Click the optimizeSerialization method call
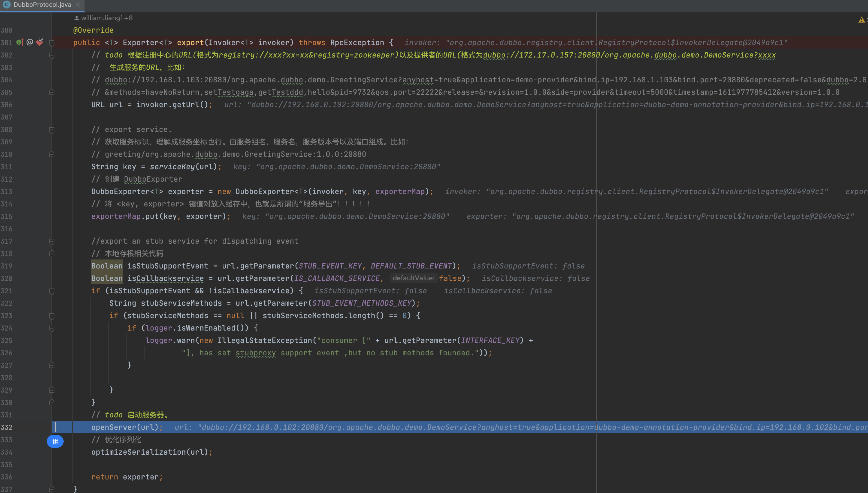 139,452
